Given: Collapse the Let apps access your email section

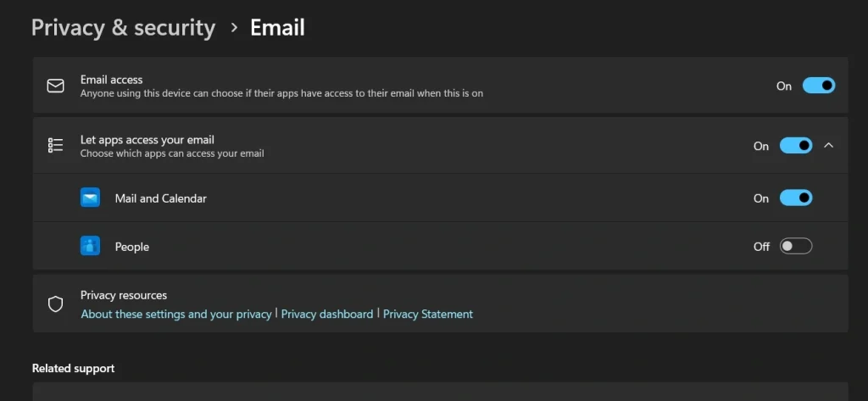Looking at the screenshot, I should [829, 146].
